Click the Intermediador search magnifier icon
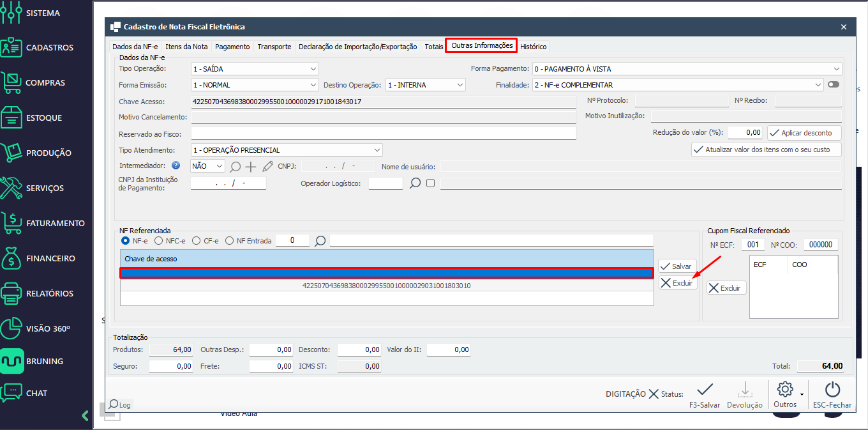Image resolution: width=868 pixels, height=430 pixels. tap(236, 166)
